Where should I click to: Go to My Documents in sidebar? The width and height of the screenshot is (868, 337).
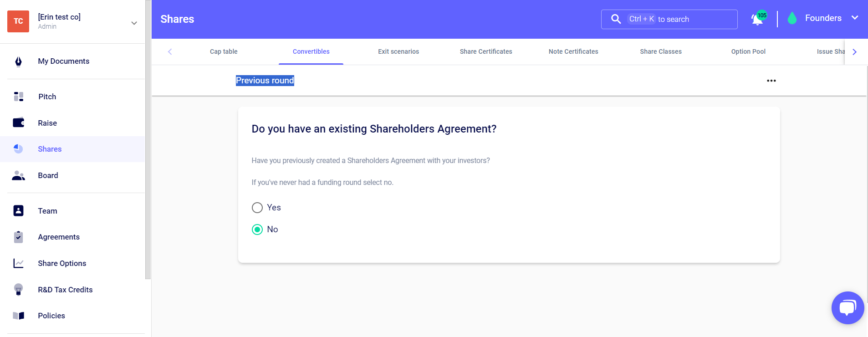point(63,61)
